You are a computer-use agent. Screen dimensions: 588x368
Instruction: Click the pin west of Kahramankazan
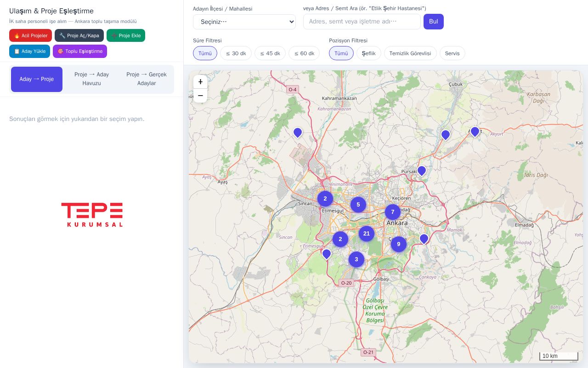point(298,132)
